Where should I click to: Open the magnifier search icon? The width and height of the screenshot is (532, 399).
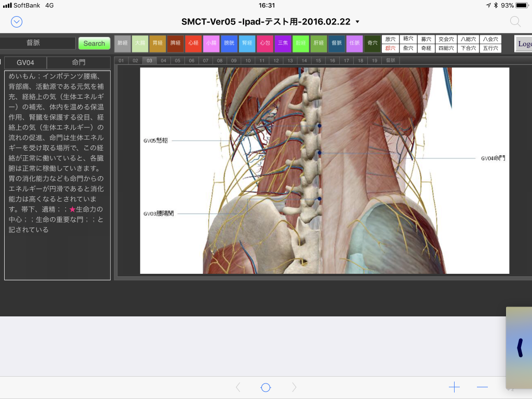[x=515, y=22]
